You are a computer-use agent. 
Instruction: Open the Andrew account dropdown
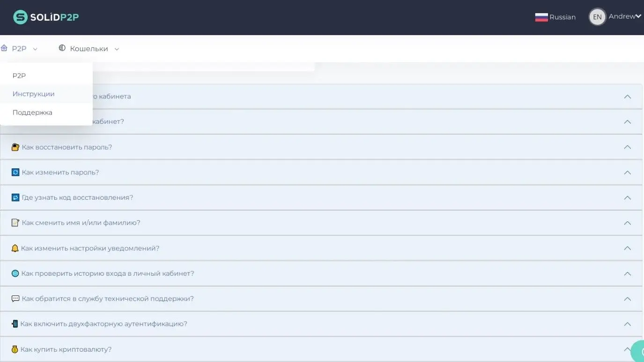coord(624,16)
